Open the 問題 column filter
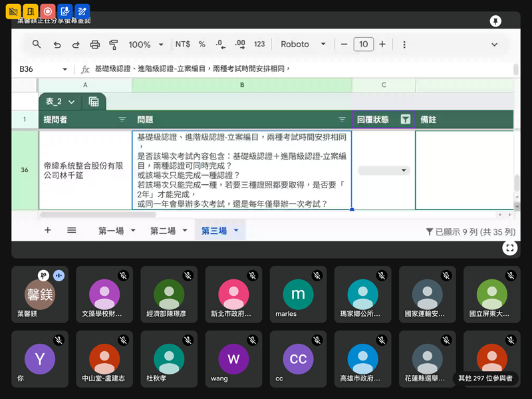 coord(342,120)
